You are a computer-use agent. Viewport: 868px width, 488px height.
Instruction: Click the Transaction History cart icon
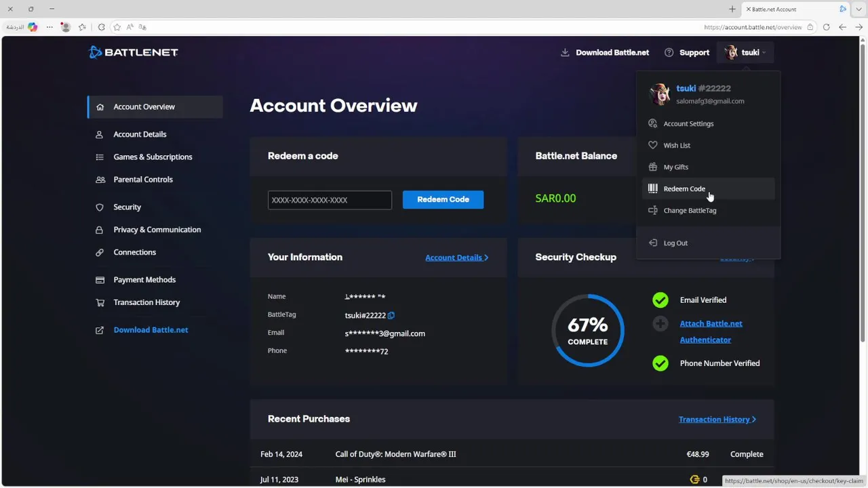tap(100, 302)
